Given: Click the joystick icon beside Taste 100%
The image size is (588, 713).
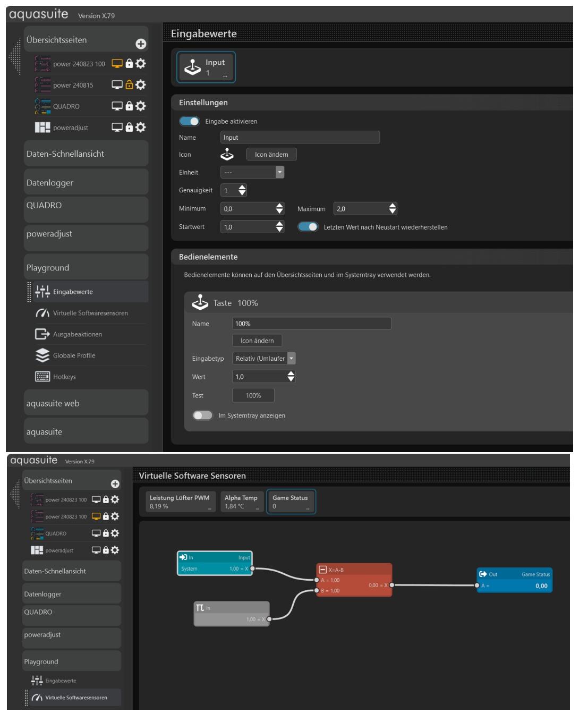Looking at the screenshot, I should coord(200,302).
